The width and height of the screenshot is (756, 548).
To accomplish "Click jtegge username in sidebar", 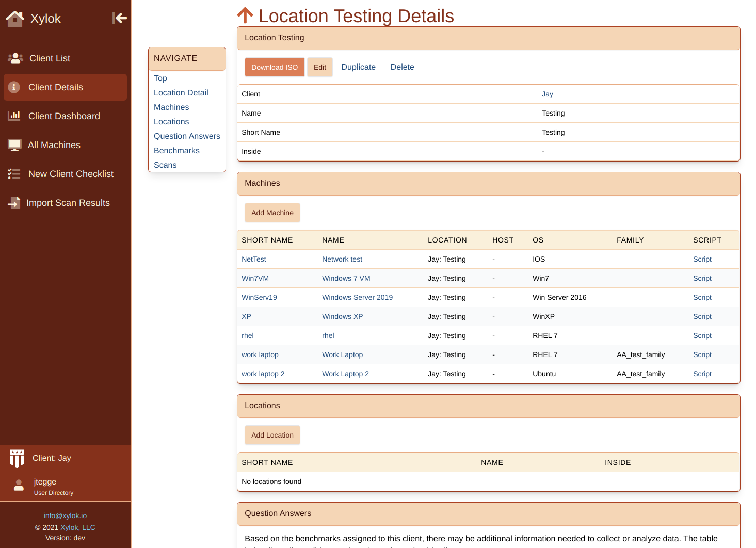I will 45,481.
